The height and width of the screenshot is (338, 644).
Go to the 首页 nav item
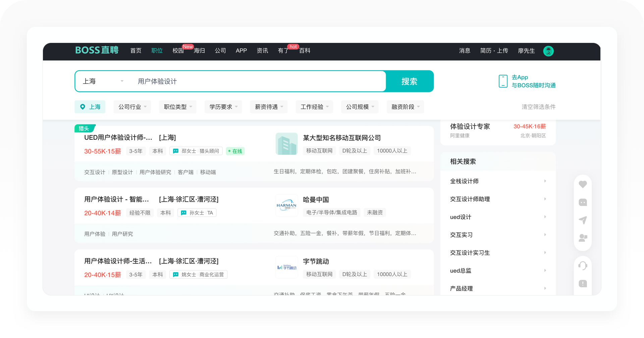(136, 51)
